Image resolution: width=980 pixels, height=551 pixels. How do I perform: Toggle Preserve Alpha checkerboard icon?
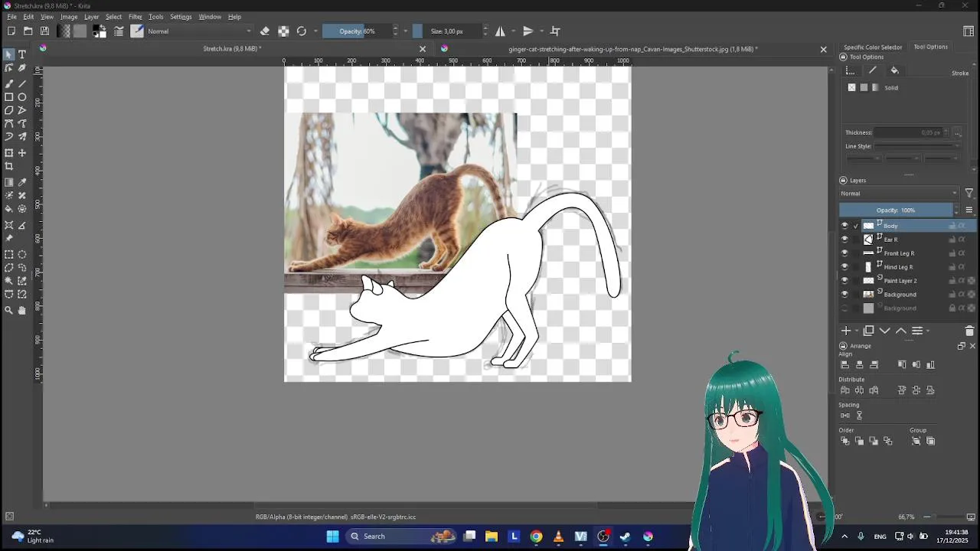pyautogui.click(x=283, y=31)
